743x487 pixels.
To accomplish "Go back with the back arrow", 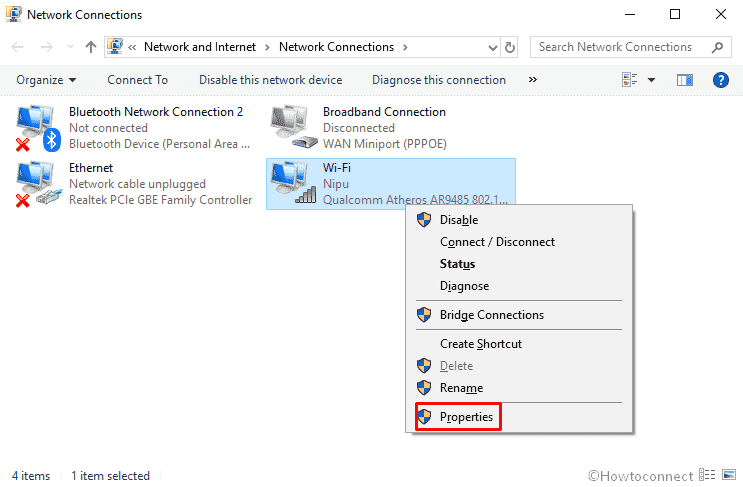I will tap(18, 47).
